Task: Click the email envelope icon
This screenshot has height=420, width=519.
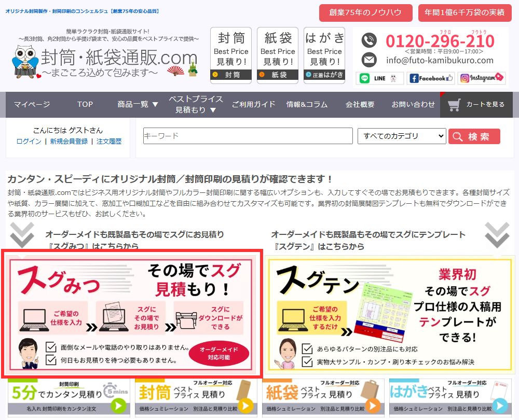Action: (368, 60)
